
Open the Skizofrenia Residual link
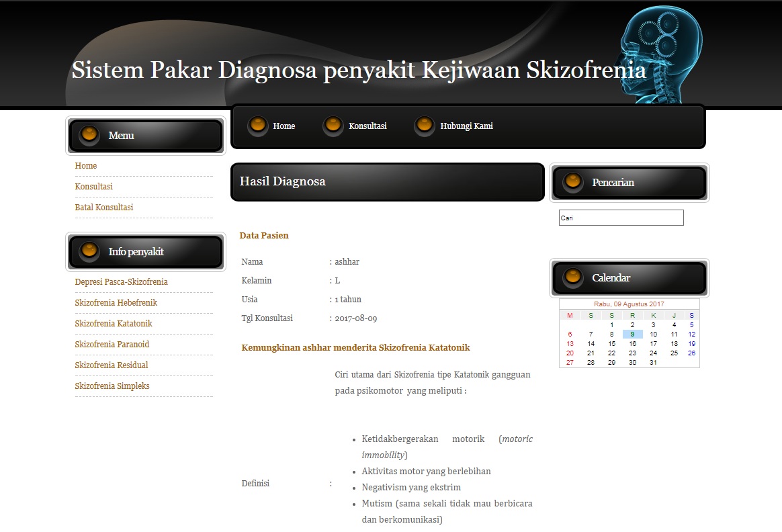tap(110, 365)
